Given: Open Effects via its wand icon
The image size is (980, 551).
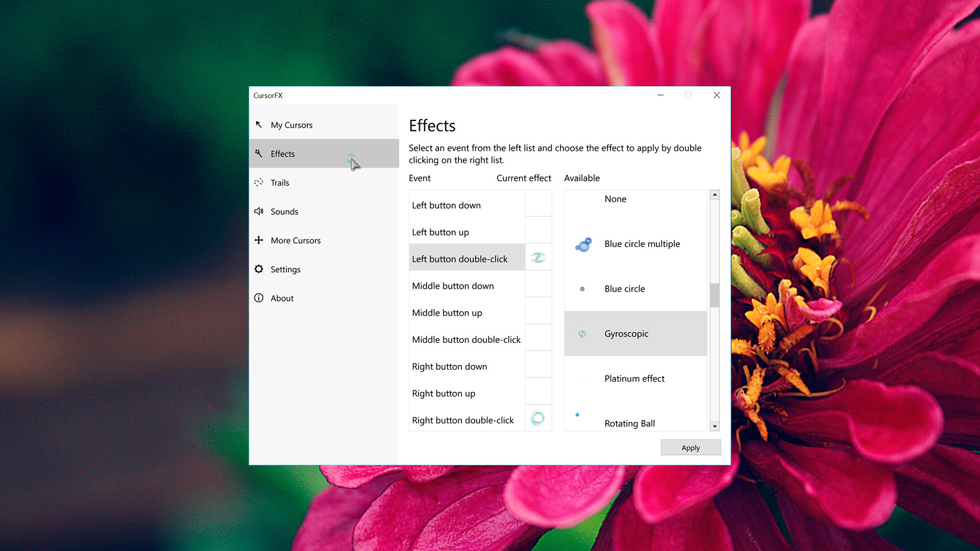Looking at the screenshot, I should click(259, 154).
